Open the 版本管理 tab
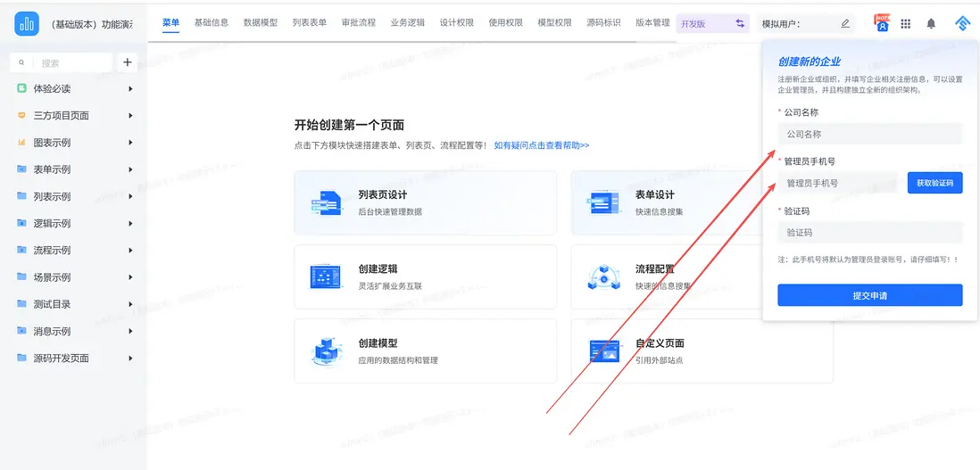980x470 pixels. pos(652,22)
